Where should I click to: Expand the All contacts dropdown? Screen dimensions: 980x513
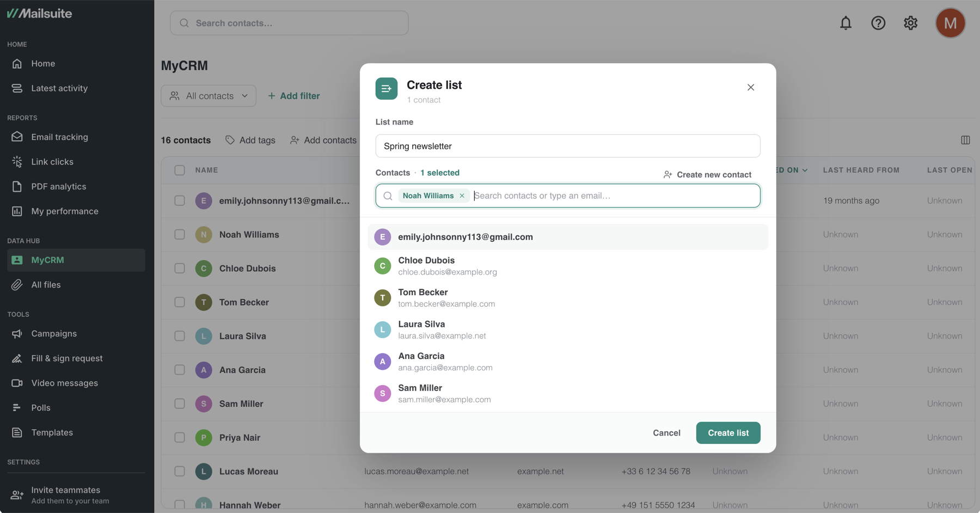pos(209,96)
